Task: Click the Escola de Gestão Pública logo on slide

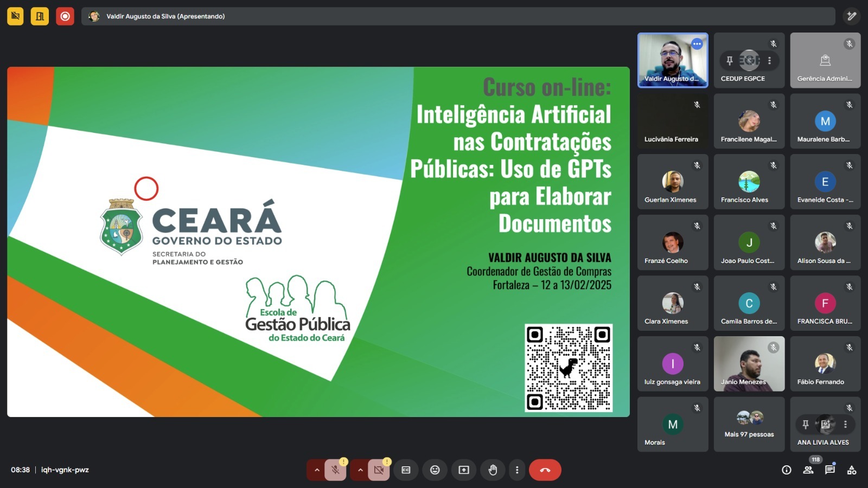Action: click(298, 309)
